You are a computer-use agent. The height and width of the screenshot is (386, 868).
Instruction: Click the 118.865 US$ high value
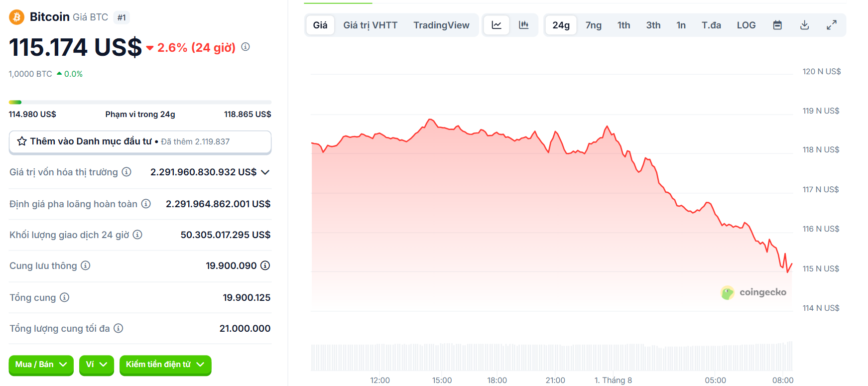click(248, 114)
